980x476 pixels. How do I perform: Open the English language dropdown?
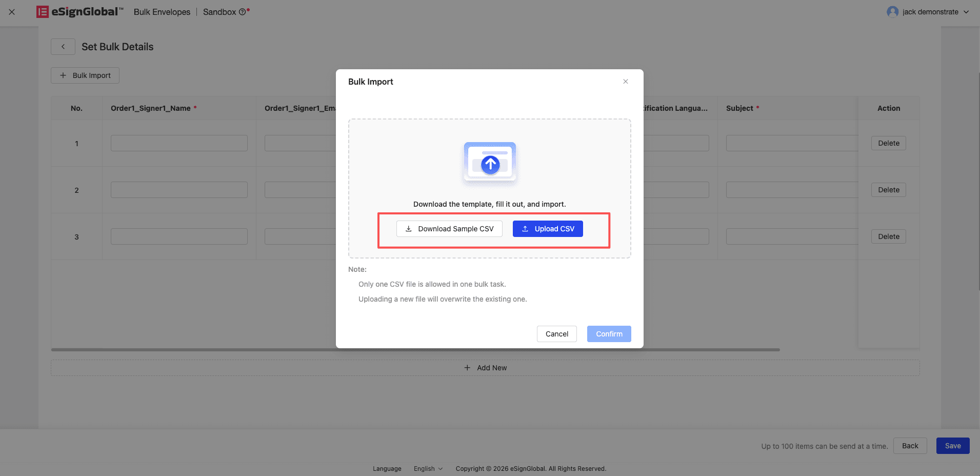click(428, 469)
